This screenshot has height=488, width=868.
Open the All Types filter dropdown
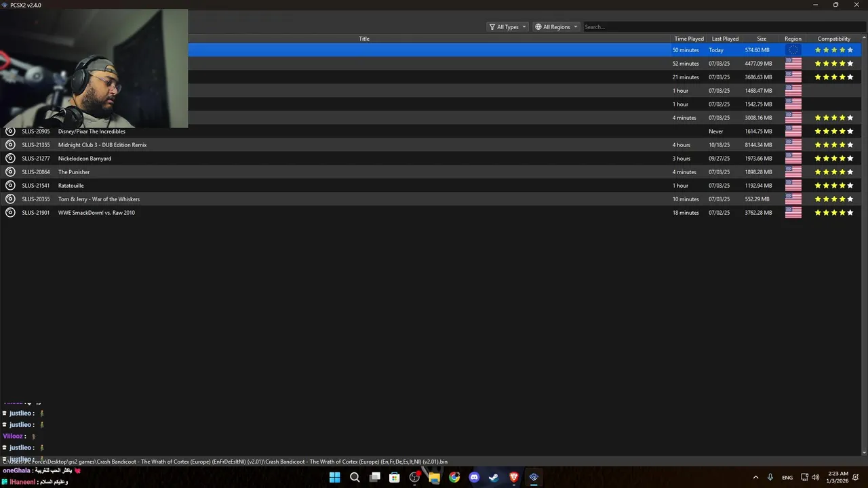(x=507, y=27)
